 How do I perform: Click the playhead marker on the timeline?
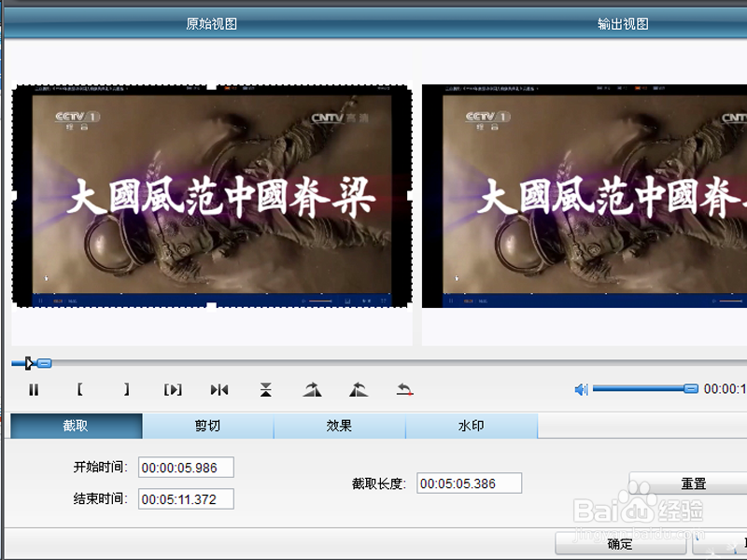point(29,363)
